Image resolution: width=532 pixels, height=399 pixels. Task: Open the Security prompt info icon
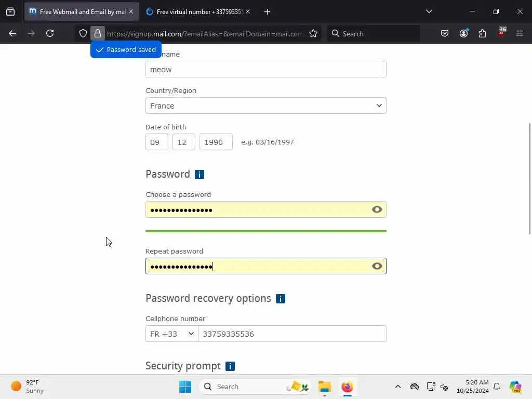(230, 366)
